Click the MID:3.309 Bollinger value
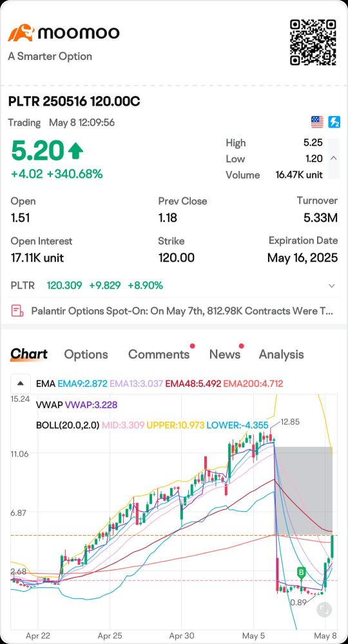This screenshot has height=644, width=348. [122, 425]
